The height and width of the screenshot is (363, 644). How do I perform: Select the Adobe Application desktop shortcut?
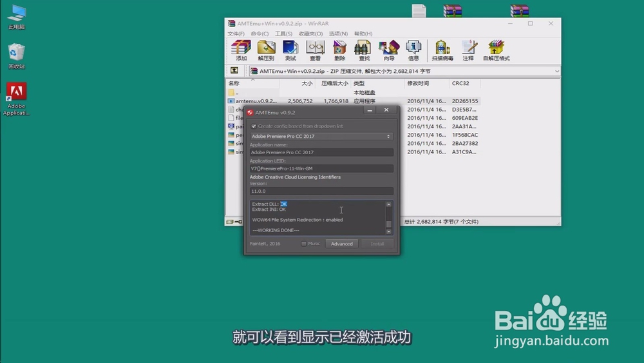click(17, 99)
